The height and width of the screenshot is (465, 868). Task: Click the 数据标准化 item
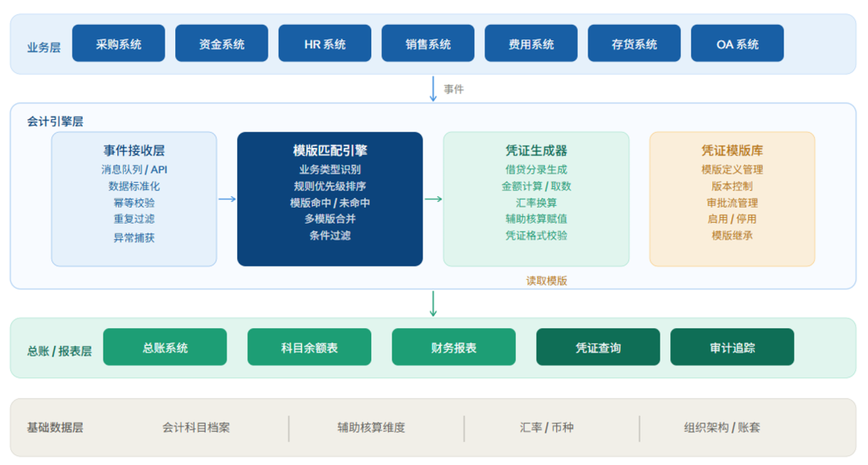pyautogui.click(x=134, y=186)
